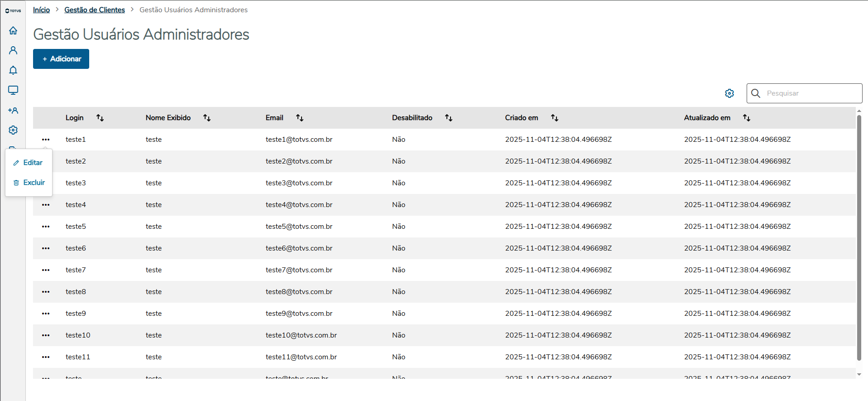Open the sidebar settings gear icon
The image size is (868, 401).
click(x=13, y=130)
